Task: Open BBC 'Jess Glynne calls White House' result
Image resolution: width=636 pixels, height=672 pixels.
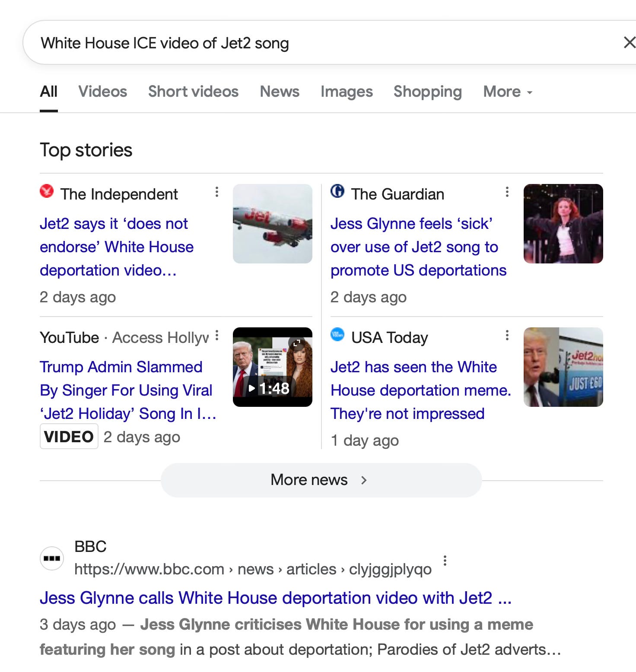Action: click(x=276, y=598)
